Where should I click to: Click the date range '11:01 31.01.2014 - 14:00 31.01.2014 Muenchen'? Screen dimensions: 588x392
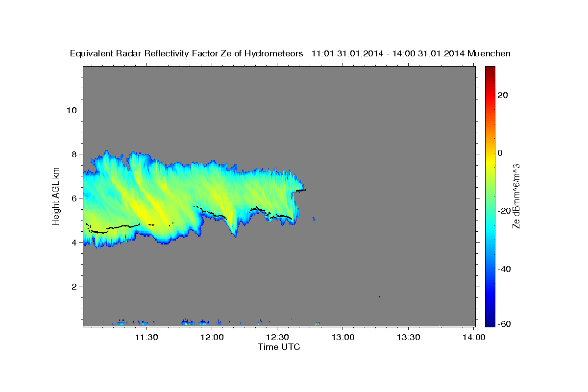point(411,53)
